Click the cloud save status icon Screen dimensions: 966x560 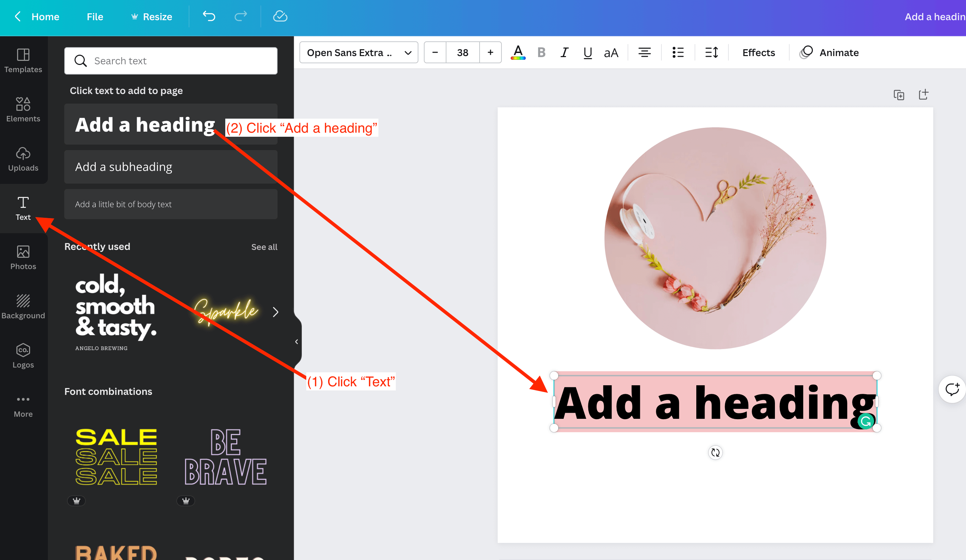[280, 16]
